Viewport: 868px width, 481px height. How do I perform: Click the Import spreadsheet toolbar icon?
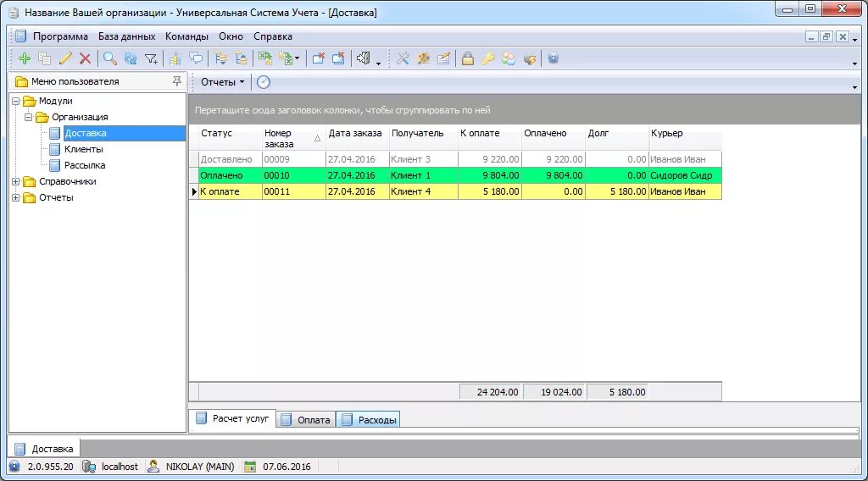tap(265, 58)
